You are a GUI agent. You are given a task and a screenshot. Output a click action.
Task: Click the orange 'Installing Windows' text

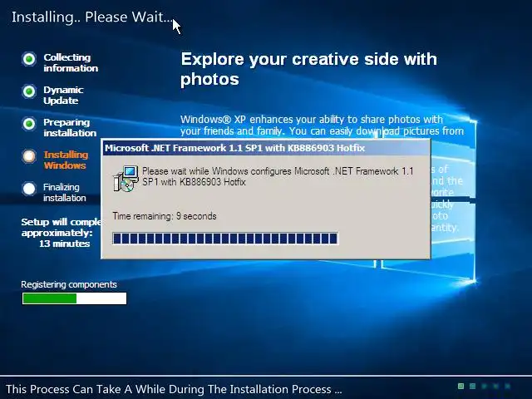66,160
